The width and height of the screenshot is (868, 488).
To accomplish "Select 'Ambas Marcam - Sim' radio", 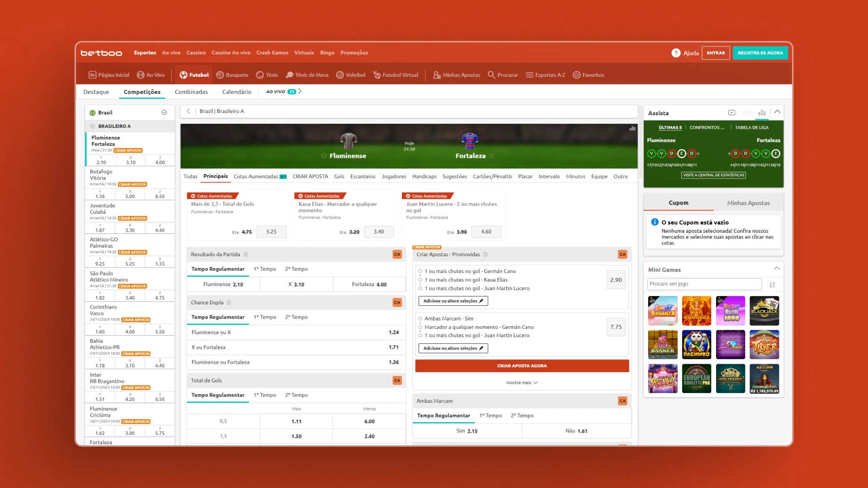I will (420, 319).
